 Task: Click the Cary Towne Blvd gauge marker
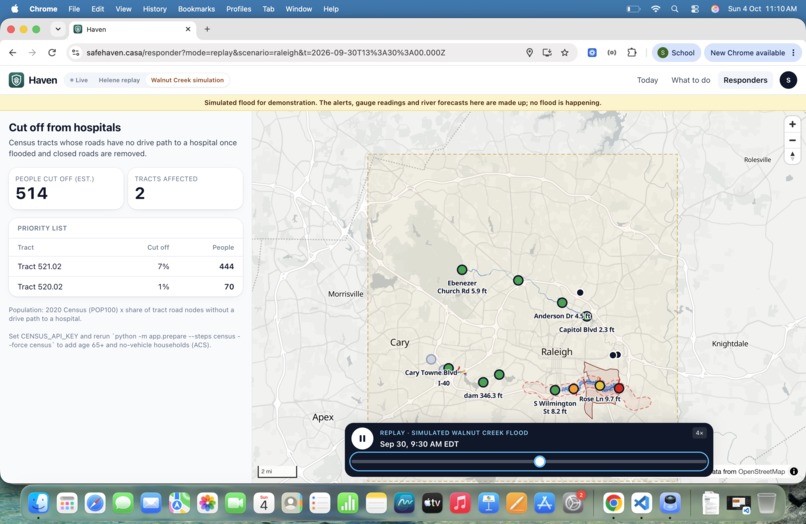[448, 368]
